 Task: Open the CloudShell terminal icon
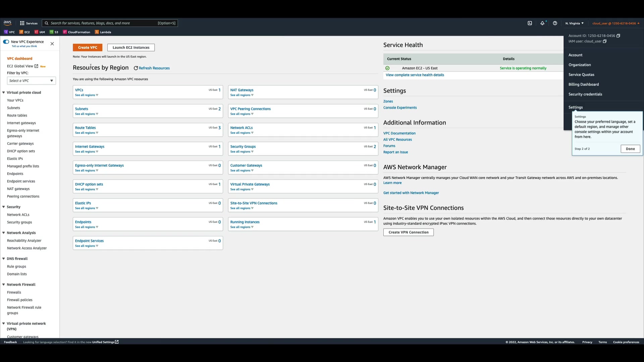pos(530,23)
